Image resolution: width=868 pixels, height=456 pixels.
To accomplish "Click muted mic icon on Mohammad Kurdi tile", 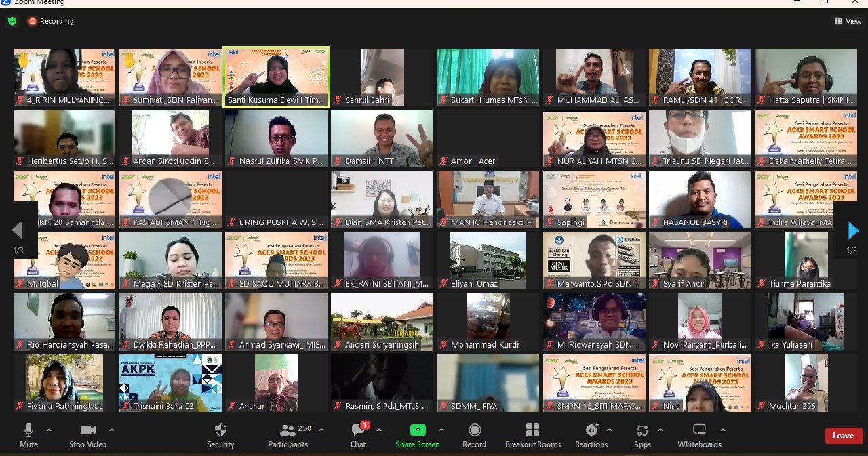I will point(443,345).
